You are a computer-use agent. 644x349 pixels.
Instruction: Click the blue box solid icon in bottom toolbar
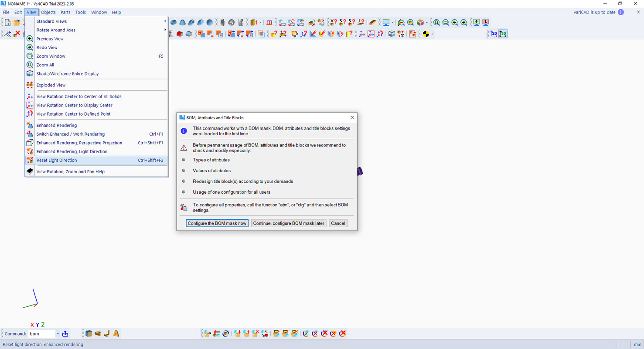click(89, 333)
